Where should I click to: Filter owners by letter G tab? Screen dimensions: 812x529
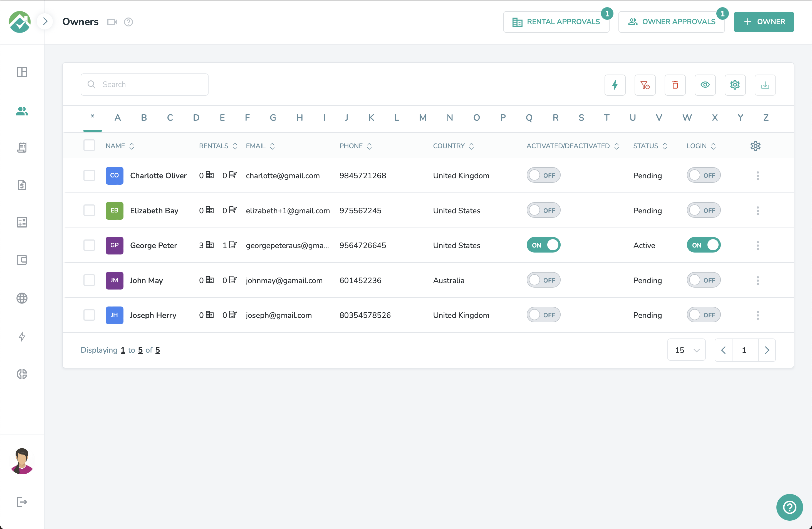tap(273, 118)
